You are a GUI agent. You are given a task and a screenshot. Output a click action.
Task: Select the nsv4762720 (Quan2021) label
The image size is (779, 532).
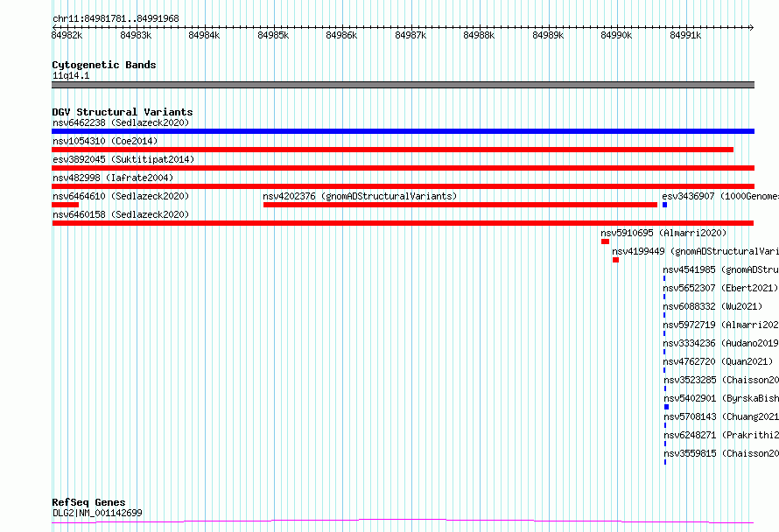(718, 361)
